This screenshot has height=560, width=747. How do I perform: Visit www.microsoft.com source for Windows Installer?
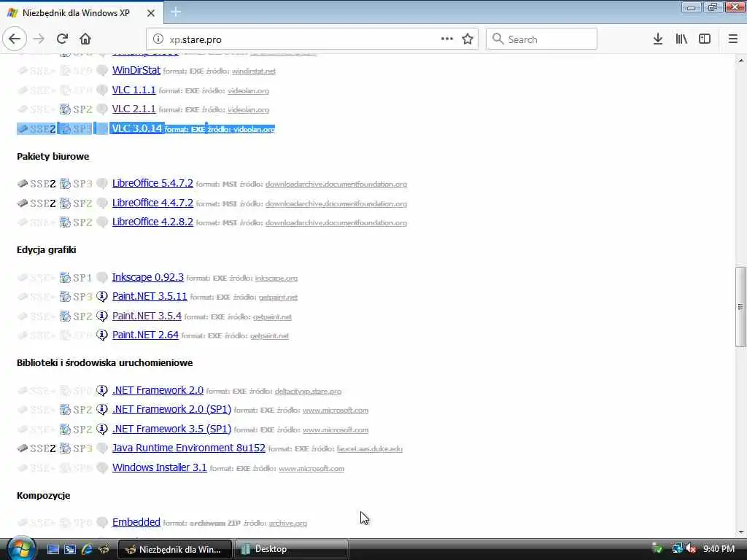click(x=311, y=469)
